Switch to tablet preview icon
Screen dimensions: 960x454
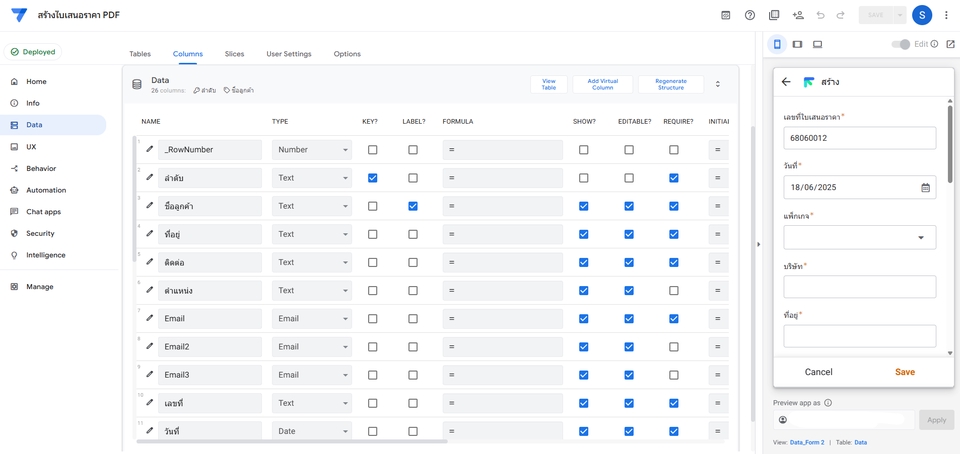point(797,44)
